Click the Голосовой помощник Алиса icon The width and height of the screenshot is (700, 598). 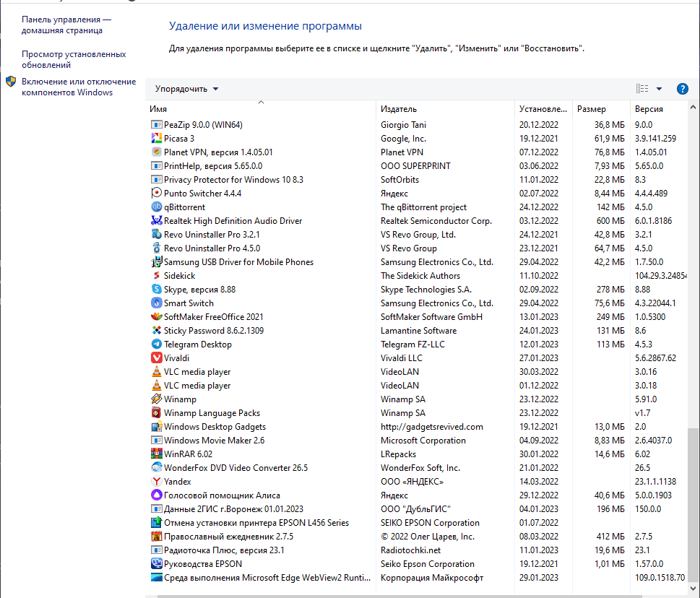click(x=156, y=495)
